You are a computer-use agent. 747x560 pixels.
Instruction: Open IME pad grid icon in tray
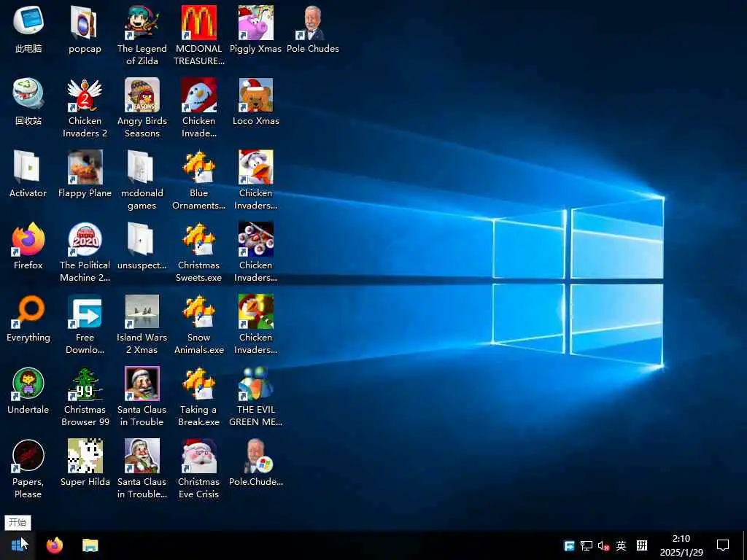642,545
